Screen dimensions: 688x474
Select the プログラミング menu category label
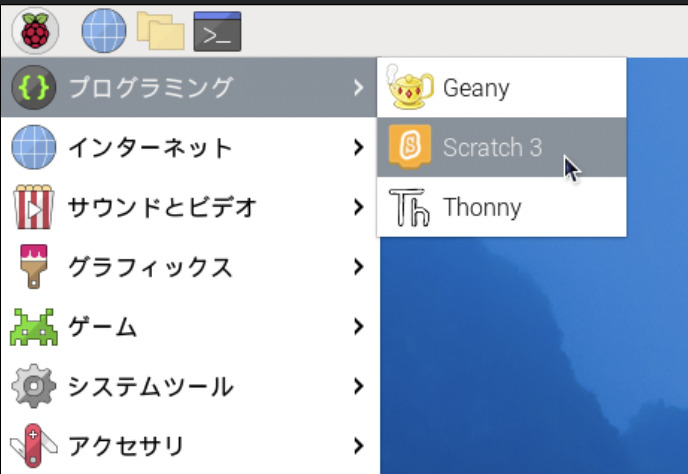[x=150, y=88]
